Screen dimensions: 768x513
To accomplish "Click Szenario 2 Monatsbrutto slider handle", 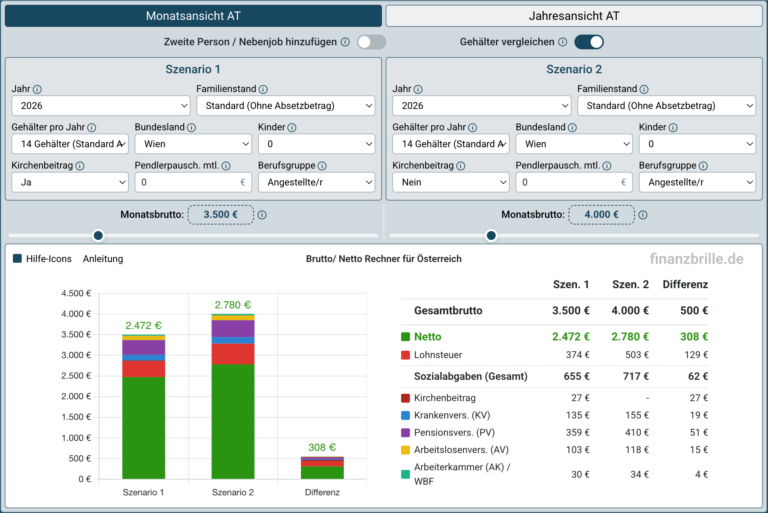I will [x=491, y=236].
